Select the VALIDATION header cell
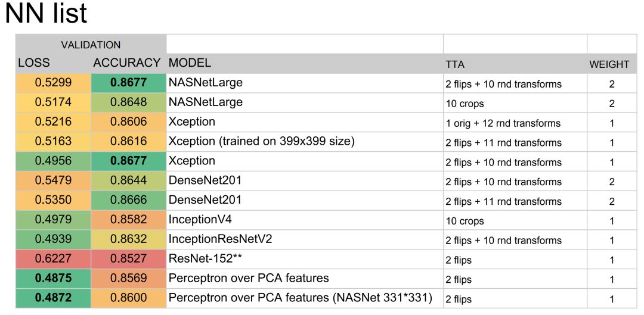 pyautogui.click(x=90, y=45)
